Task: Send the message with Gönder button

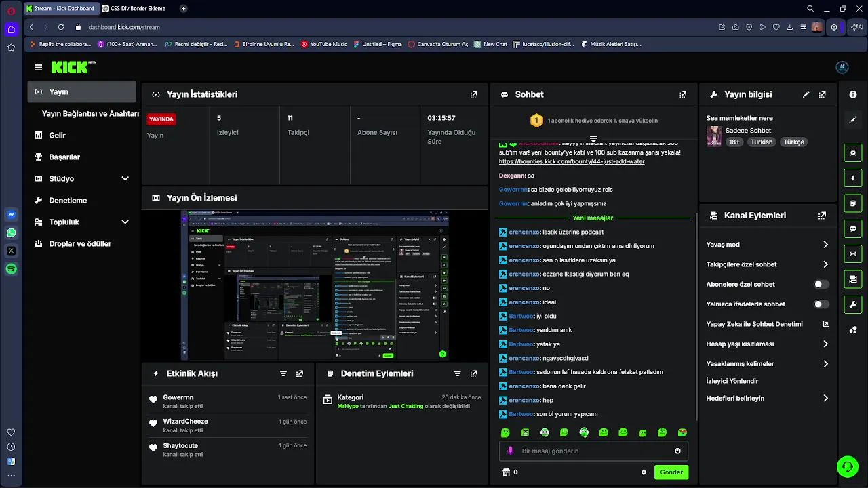Action: (671, 472)
